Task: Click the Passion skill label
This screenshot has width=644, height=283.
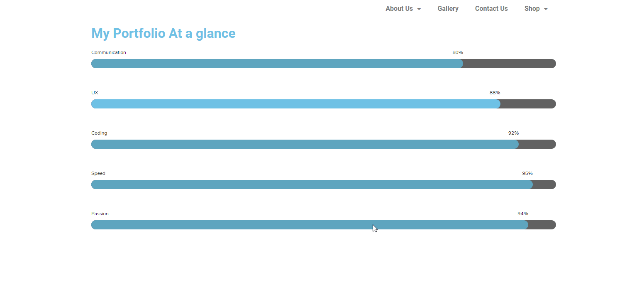Action: (100, 214)
